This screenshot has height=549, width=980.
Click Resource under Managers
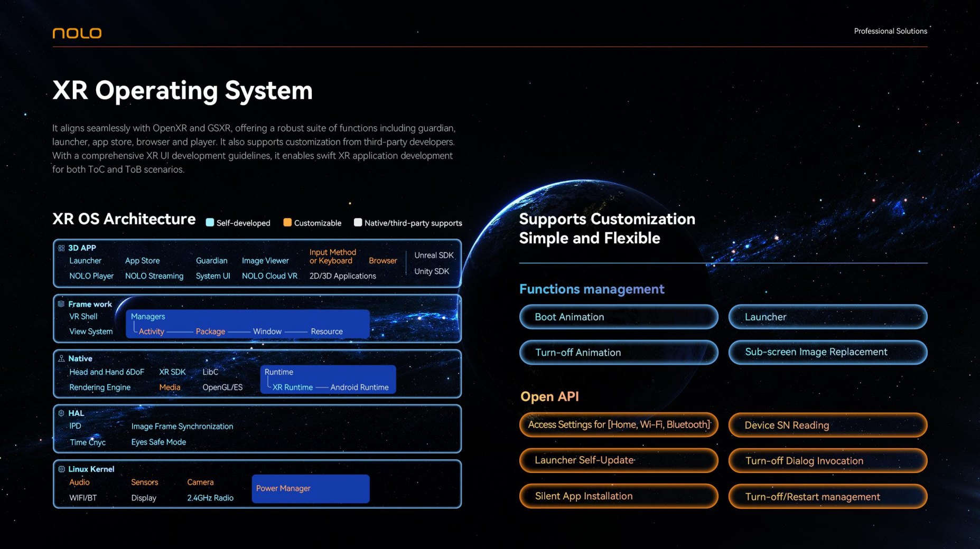326,332
